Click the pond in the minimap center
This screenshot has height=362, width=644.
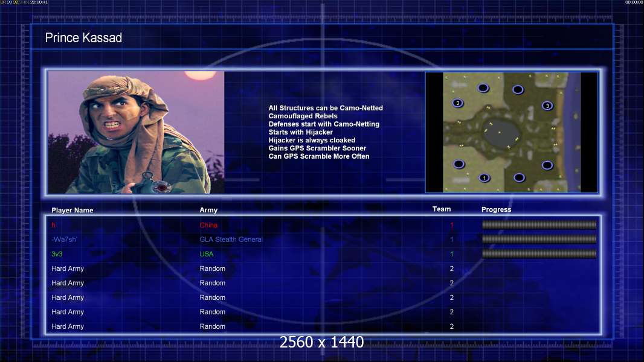pyautogui.click(x=500, y=134)
